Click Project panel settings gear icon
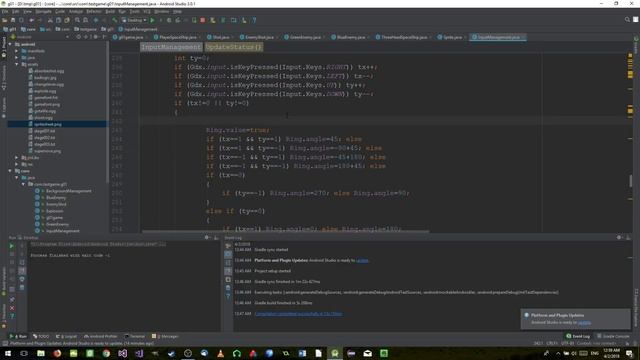The width and height of the screenshot is (640, 360). (95, 37)
